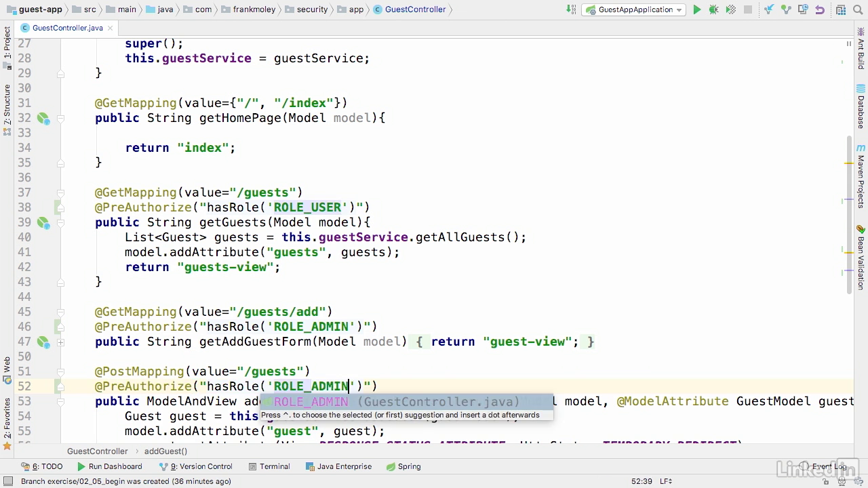Toggle fold end marker at line 29
This screenshot has height=488, width=868.
click(60, 74)
